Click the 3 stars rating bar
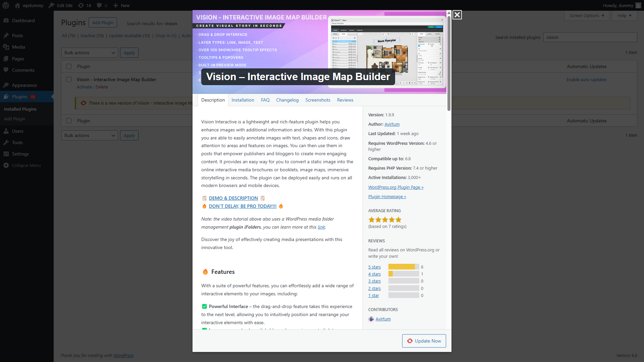Viewport: 644px width, 362px height. (404, 281)
